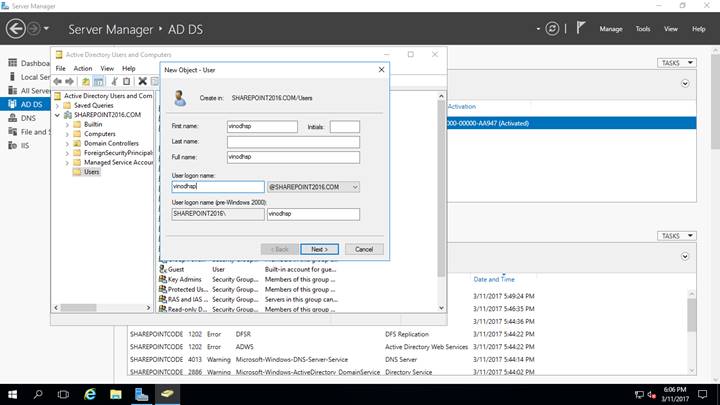Image resolution: width=720 pixels, height=405 pixels.
Task: Open Tools menu in Server Manager
Action: tap(643, 29)
